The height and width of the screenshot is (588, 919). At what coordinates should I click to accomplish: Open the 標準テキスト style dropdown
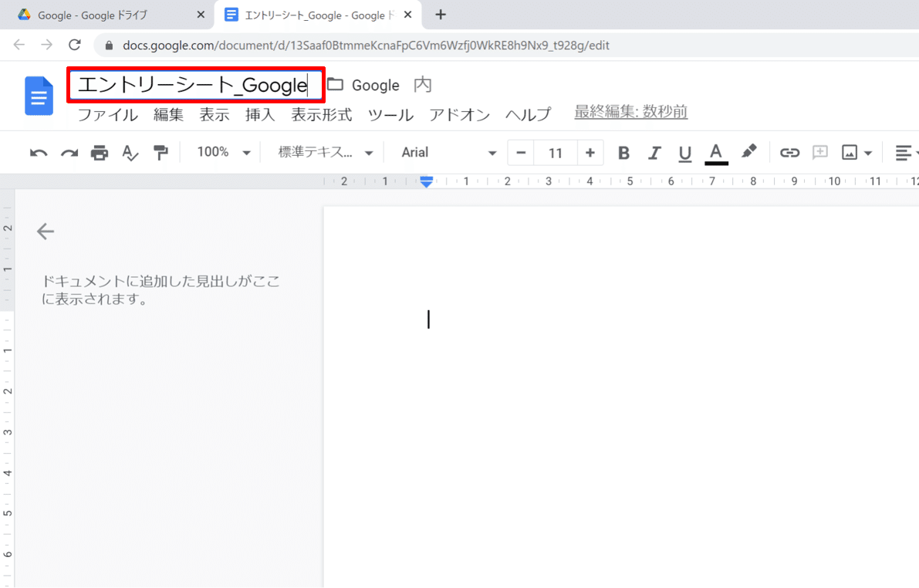326,153
